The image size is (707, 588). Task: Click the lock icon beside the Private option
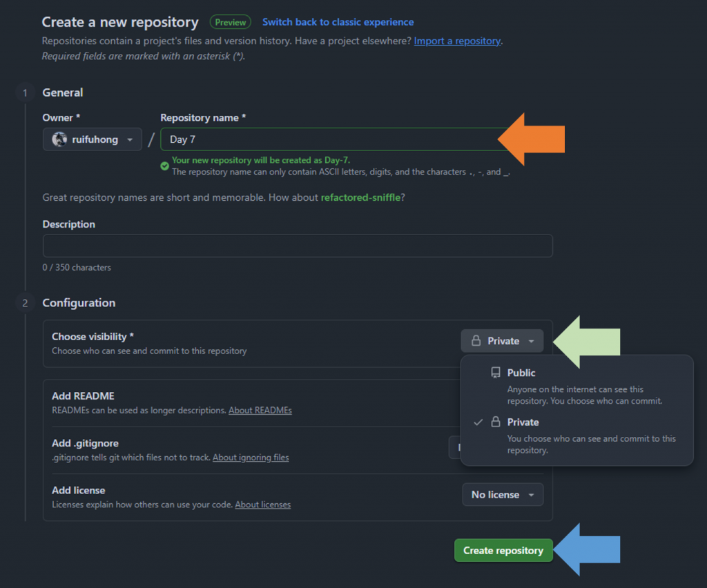pos(495,422)
